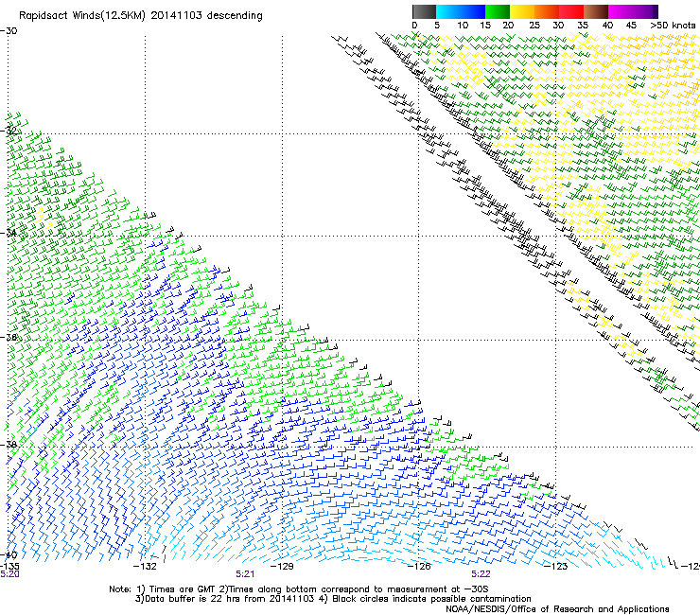Click the green 15–20 knots legend segment
Screen dimensions: 700x615
click(x=498, y=11)
